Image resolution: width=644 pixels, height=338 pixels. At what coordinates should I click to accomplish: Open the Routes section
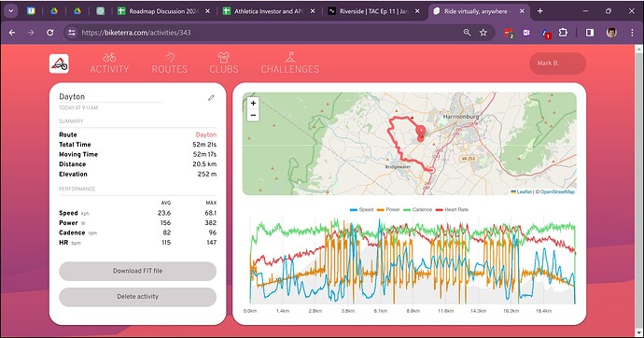coord(170,63)
